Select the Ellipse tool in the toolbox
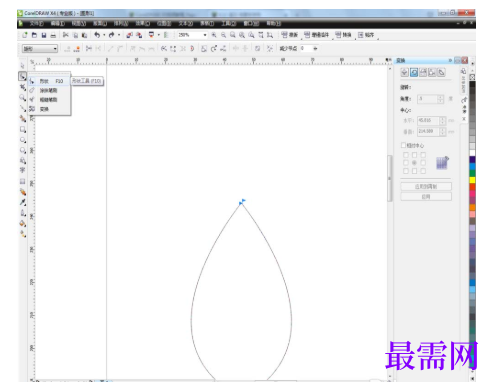The image size is (497, 387). [x=22, y=140]
